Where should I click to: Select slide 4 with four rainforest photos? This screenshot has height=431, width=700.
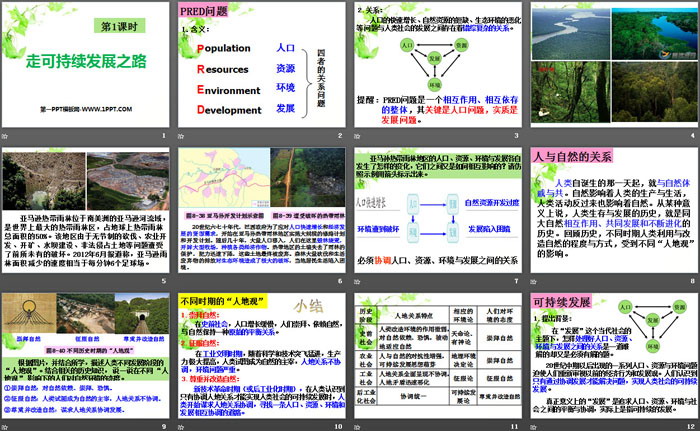coord(612,63)
